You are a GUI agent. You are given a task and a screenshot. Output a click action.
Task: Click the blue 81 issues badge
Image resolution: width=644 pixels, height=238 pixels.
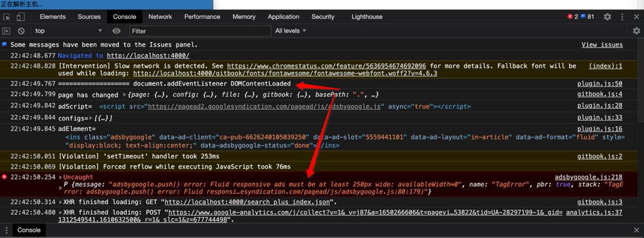pos(587,17)
